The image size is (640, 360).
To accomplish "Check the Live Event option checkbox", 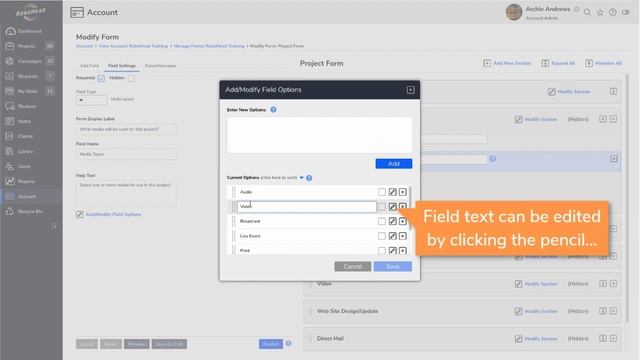I will click(x=382, y=236).
